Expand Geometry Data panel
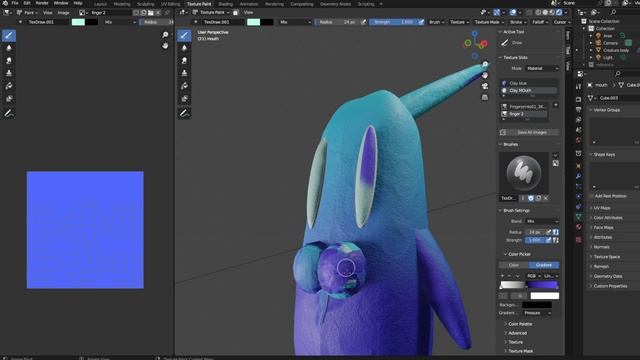Image resolution: width=640 pixels, height=360 pixels. coord(607,276)
